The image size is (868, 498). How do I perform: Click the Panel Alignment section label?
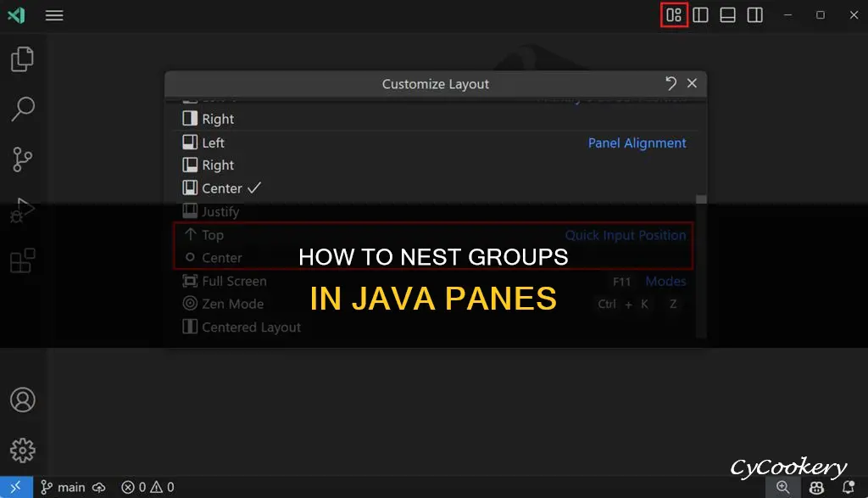(637, 143)
